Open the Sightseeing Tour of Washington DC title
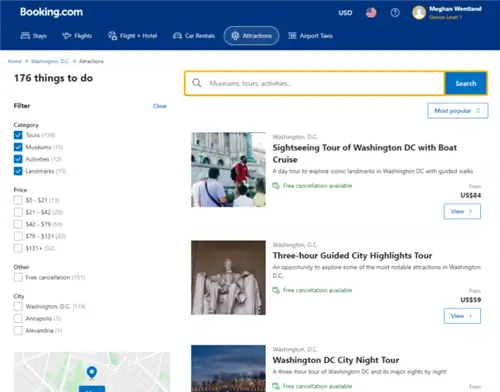The width and height of the screenshot is (500, 392). click(365, 153)
